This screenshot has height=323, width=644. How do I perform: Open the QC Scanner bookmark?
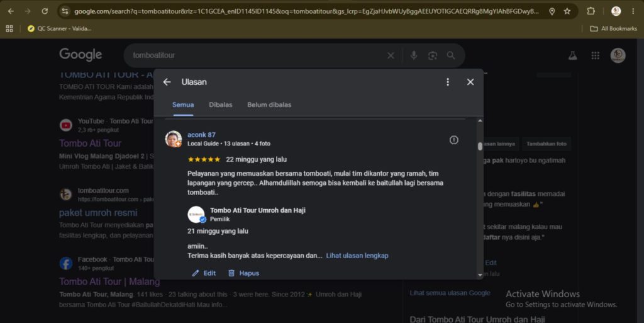60,28
